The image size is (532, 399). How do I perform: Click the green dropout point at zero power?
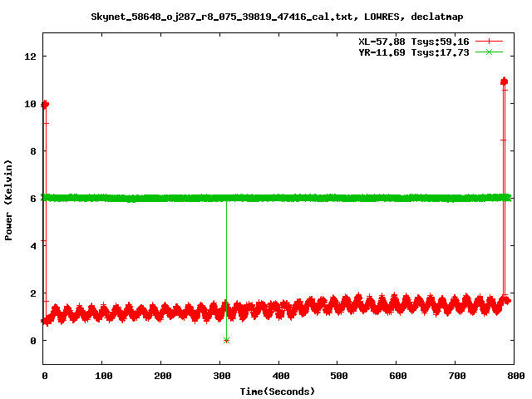click(x=226, y=340)
